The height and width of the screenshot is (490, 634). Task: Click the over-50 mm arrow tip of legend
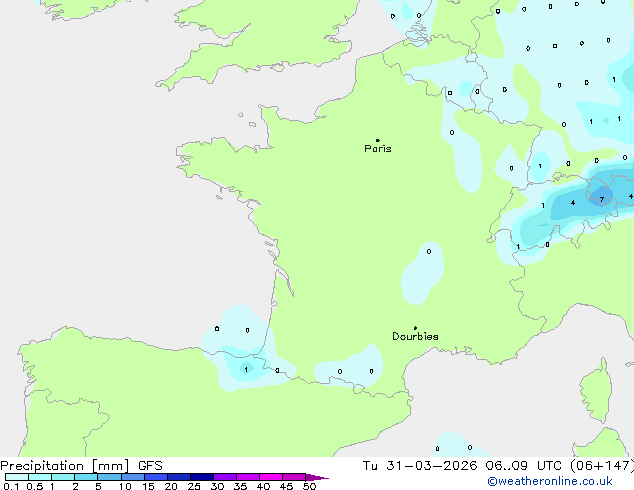point(317,477)
